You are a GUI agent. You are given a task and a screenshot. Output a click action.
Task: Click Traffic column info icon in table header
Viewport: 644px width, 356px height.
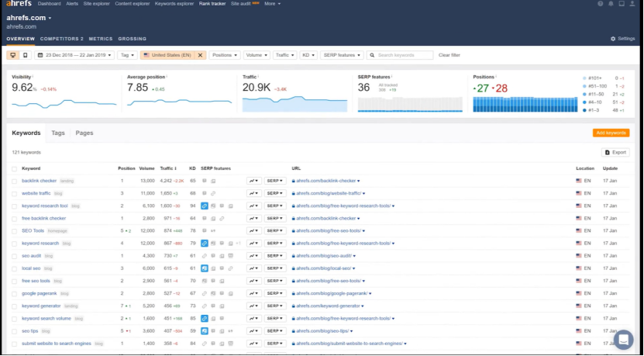175,168
